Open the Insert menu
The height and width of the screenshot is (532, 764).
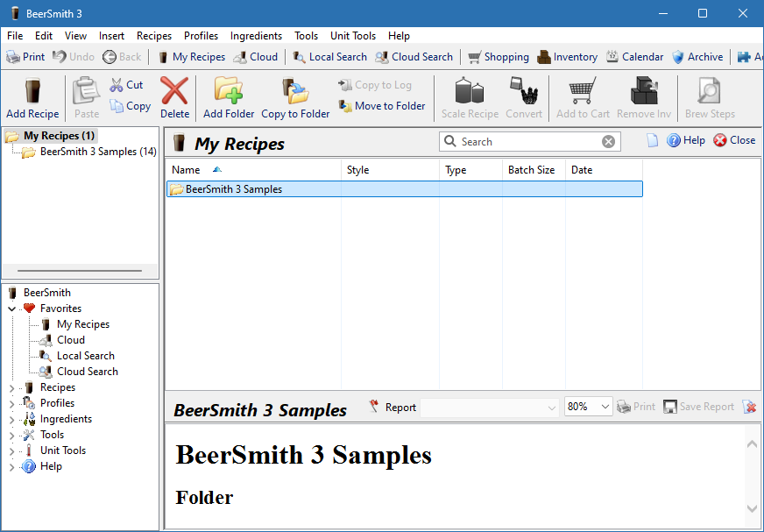pyautogui.click(x=111, y=36)
